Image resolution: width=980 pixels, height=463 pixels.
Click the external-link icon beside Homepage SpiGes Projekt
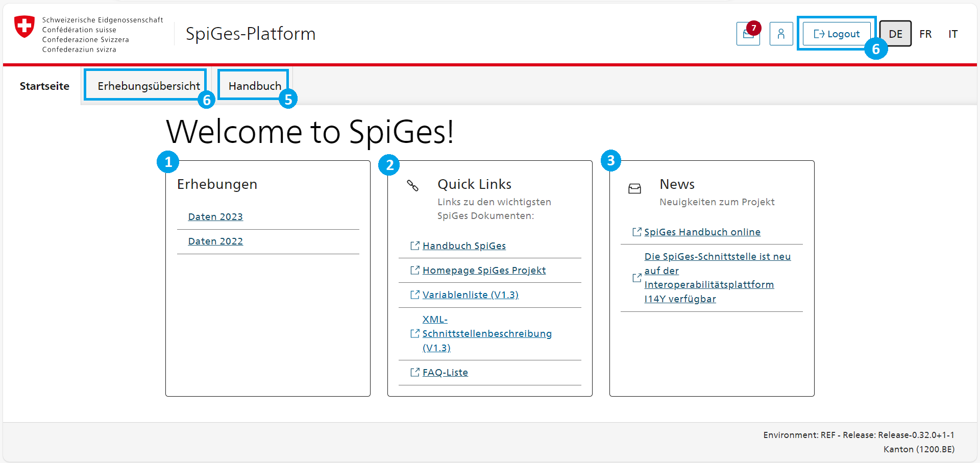(415, 270)
